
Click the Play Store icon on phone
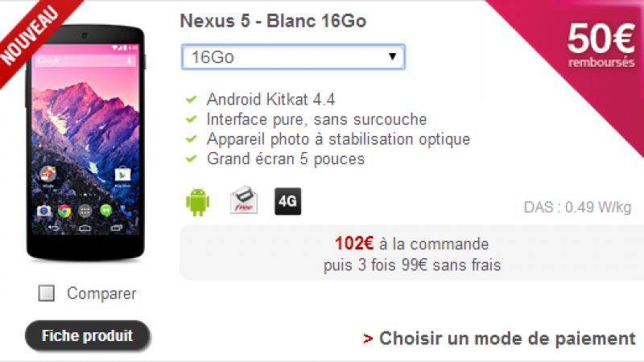(123, 172)
